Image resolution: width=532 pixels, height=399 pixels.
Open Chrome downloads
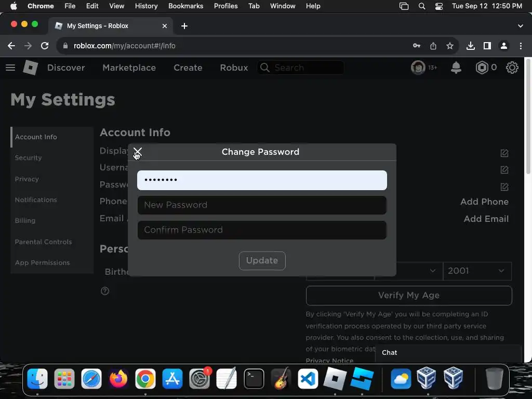[x=471, y=46]
